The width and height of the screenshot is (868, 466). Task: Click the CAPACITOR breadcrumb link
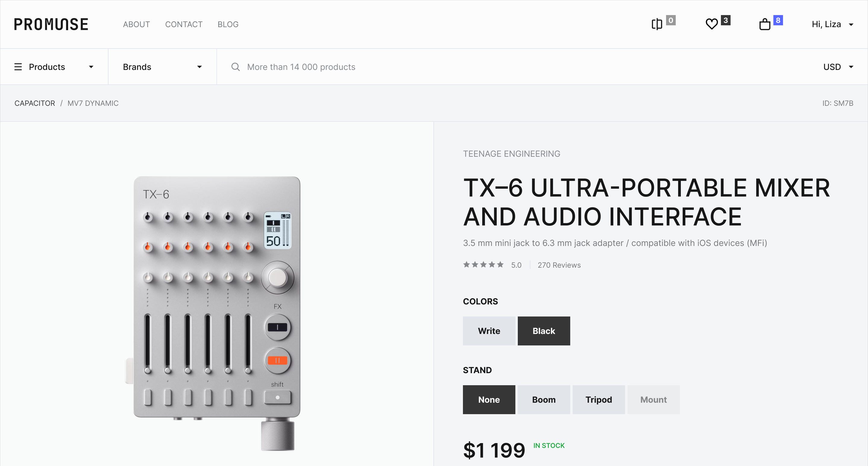(35, 103)
